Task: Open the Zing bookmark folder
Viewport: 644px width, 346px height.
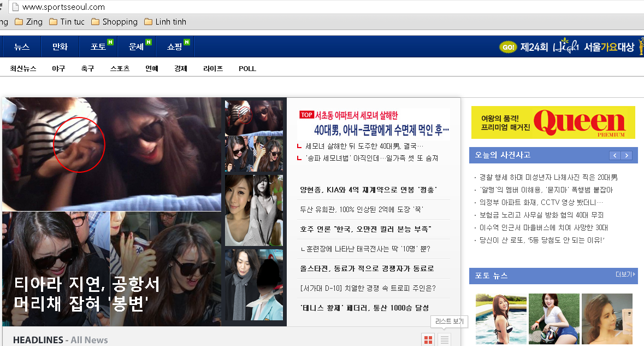Action: (x=28, y=22)
